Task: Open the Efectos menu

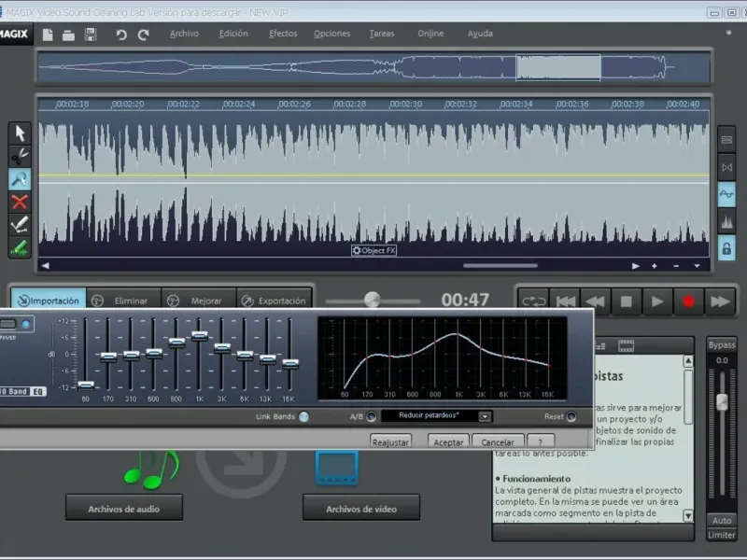Action: coord(283,34)
